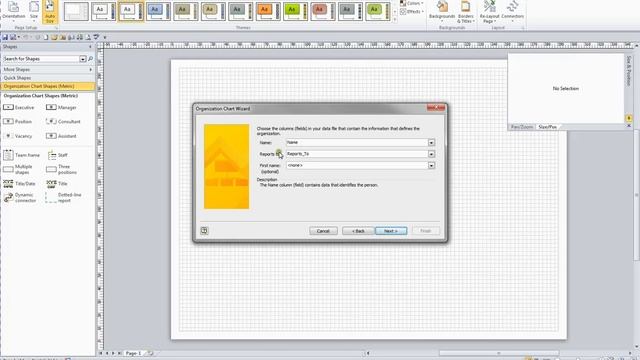The image size is (640, 360).
Task: Open the Reports to dropdown in wizard
Action: pyautogui.click(x=431, y=154)
